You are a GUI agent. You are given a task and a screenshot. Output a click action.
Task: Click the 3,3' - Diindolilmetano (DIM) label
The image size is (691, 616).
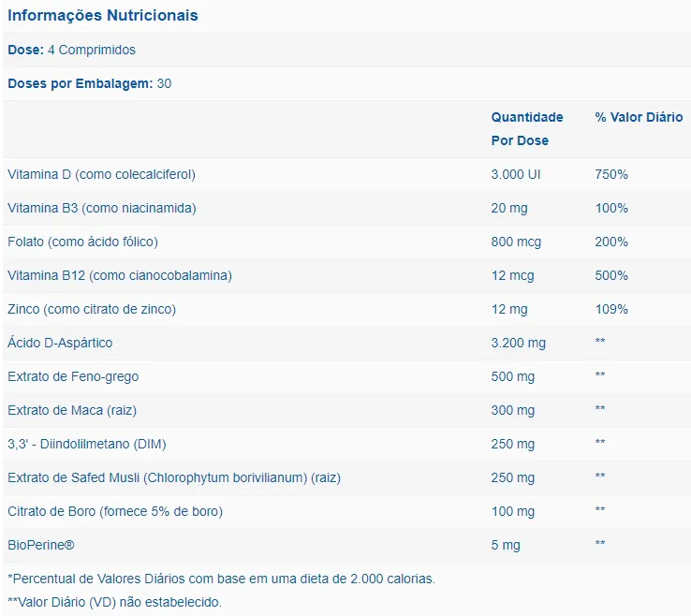tap(86, 444)
